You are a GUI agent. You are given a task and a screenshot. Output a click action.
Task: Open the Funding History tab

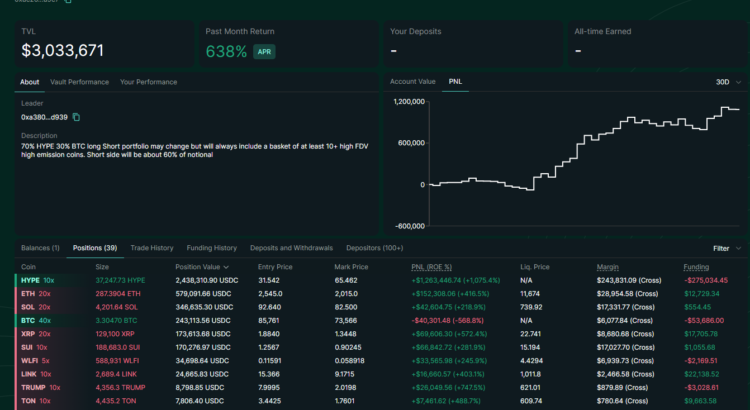click(x=211, y=248)
